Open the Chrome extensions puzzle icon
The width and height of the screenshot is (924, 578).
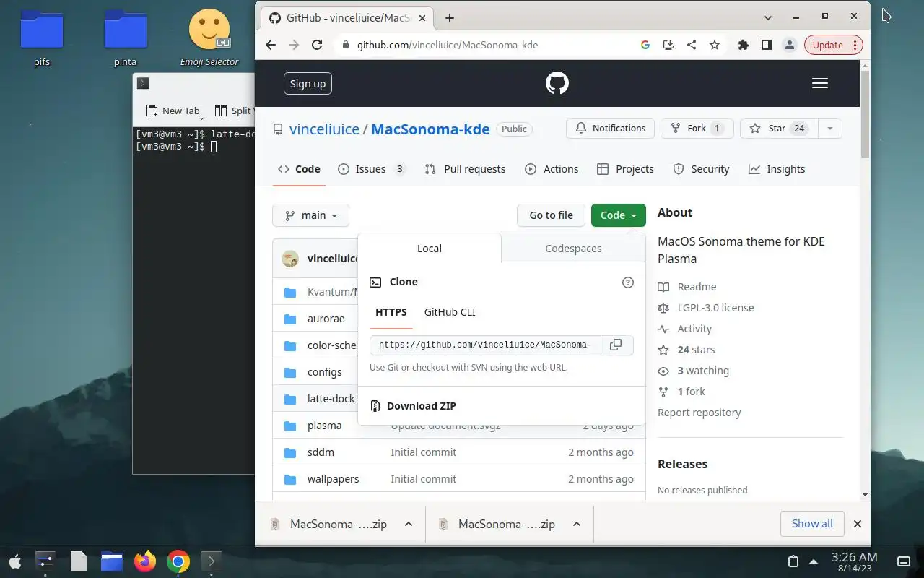[743, 45]
